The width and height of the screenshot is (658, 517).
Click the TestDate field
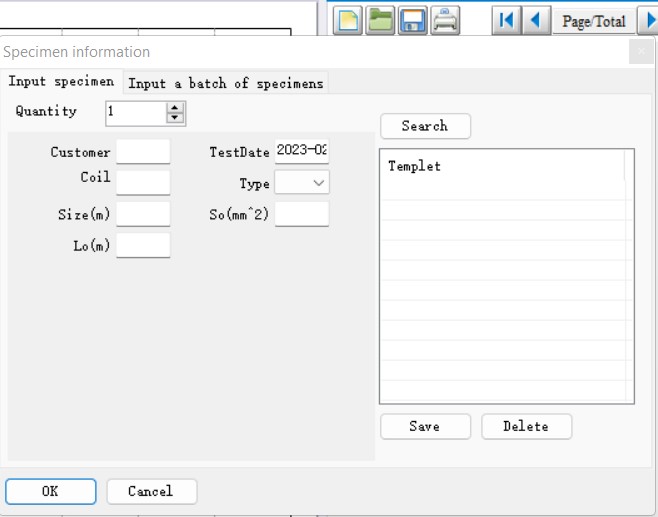coord(302,151)
